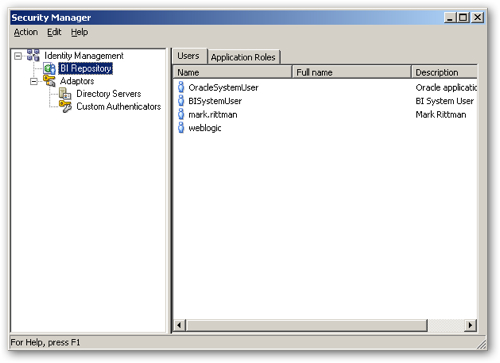Click the Adaptors keys icon
Screen dimensions: 500x363
(49, 81)
